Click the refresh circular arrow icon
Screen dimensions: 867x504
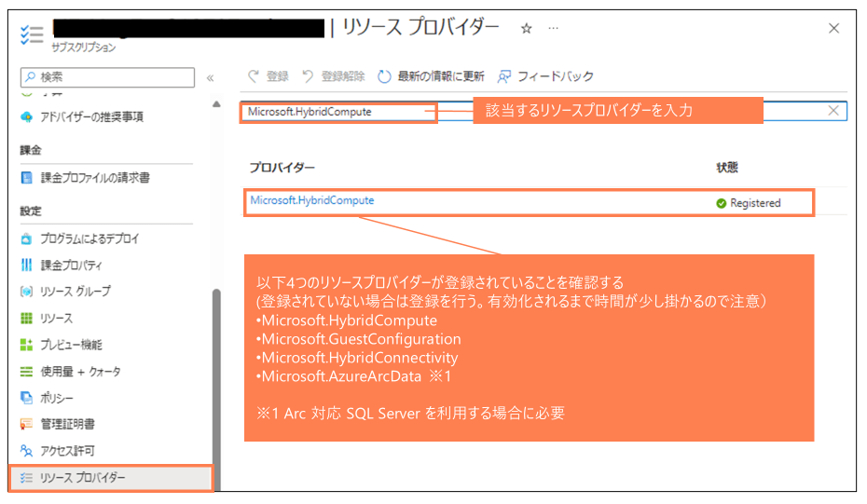pyautogui.click(x=384, y=76)
